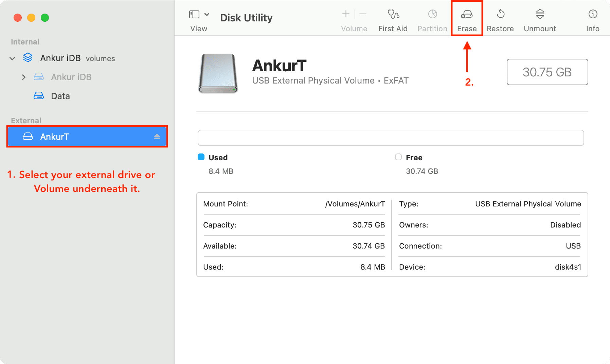
Task: Click the 30.75 GB capacity box
Action: [x=547, y=72]
